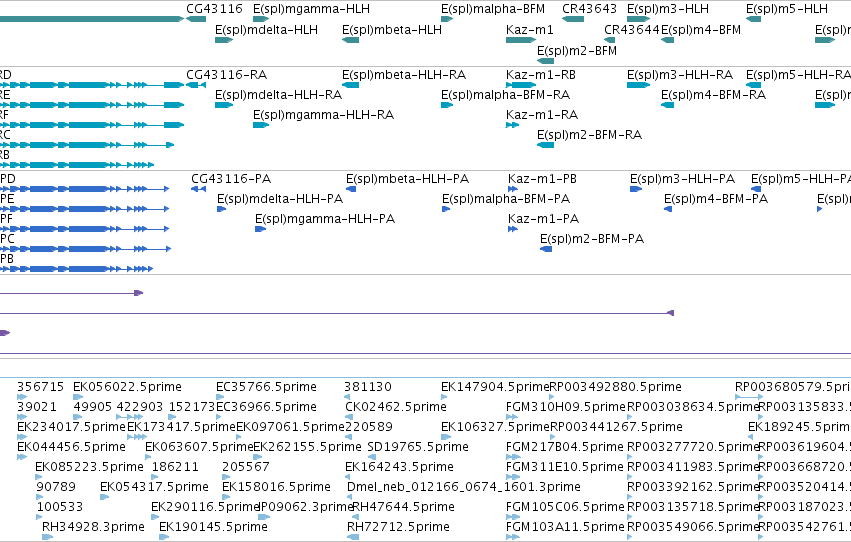
Task: Click the E(spl)malpha-BFM-RA transcript label
Action: (x=505, y=95)
